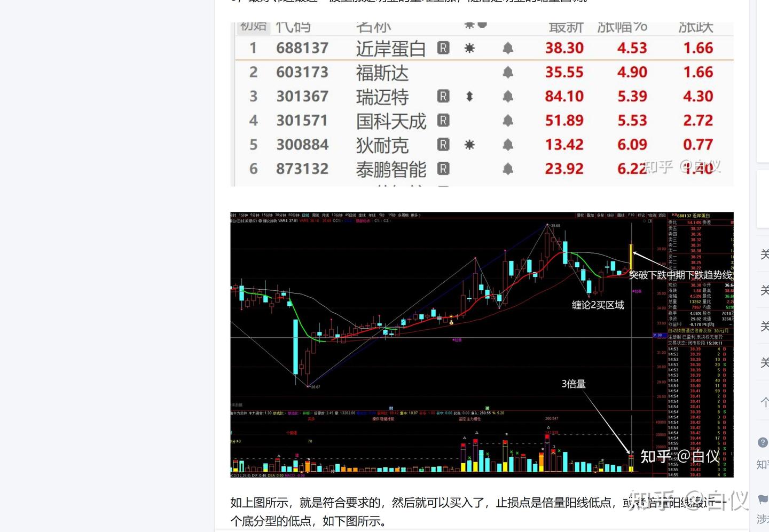The image size is (769, 532).
Task: Click the up-down arrow icon beside 瑞迈特
Action: click(x=470, y=96)
